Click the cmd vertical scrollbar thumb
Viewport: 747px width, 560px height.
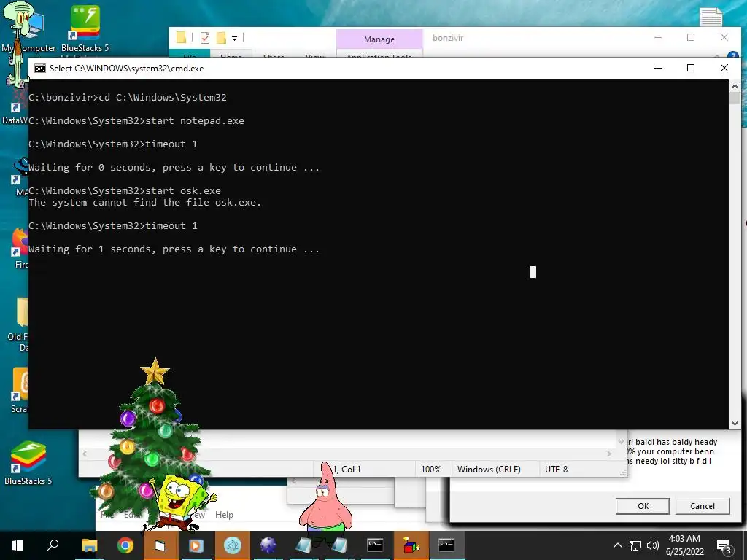(735, 98)
